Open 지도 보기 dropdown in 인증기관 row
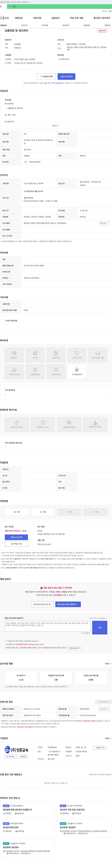 (x=104, y=709)
